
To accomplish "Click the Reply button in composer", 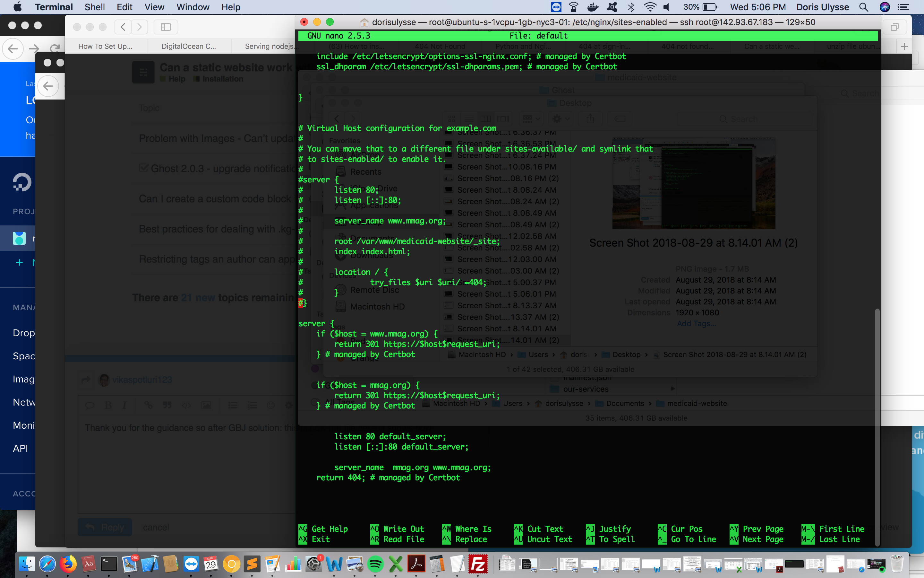I will [x=105, y=527].
